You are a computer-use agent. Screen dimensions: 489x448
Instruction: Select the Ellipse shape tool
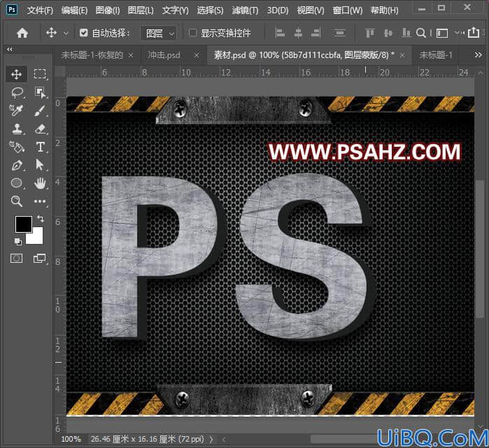[17, 183]
